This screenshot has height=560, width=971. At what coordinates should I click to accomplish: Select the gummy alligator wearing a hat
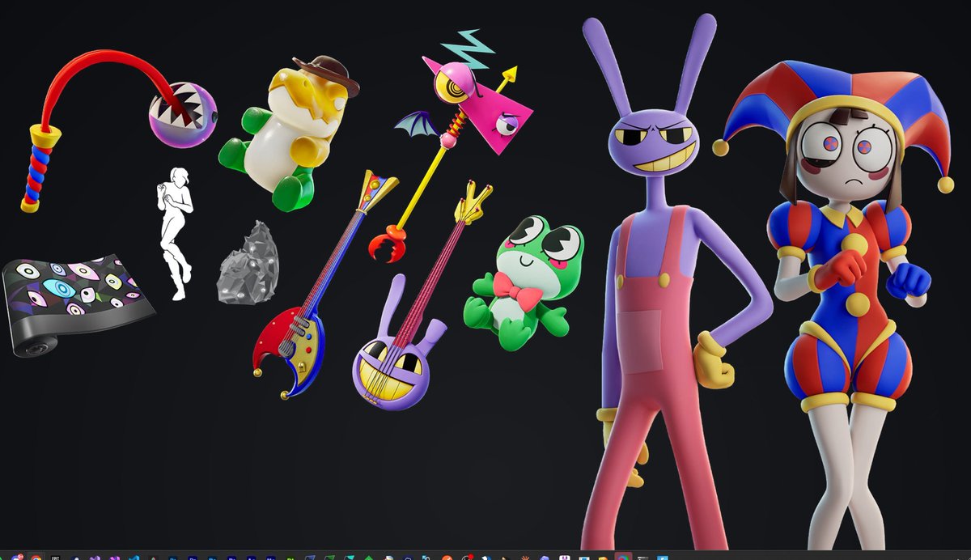[x=287, y=134]
